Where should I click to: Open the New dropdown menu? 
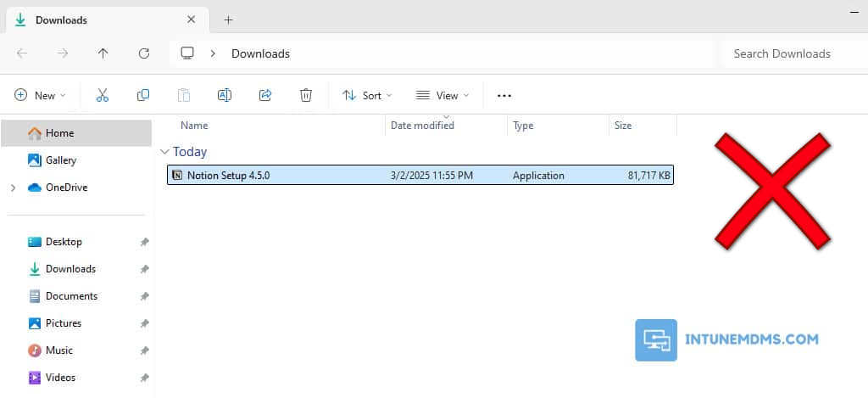40,95
